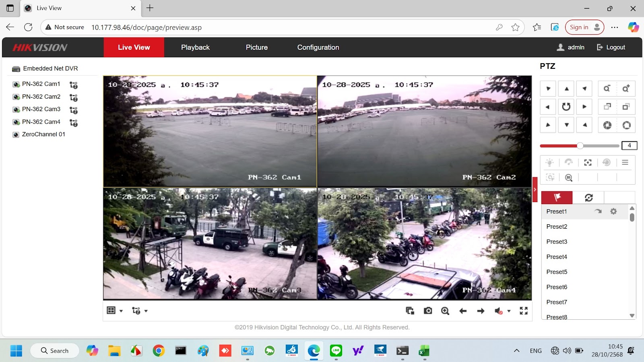Viewport: 644px width, 362px height.
Task: Start PTZ auto-scan rotation
Action: [566, 107]
